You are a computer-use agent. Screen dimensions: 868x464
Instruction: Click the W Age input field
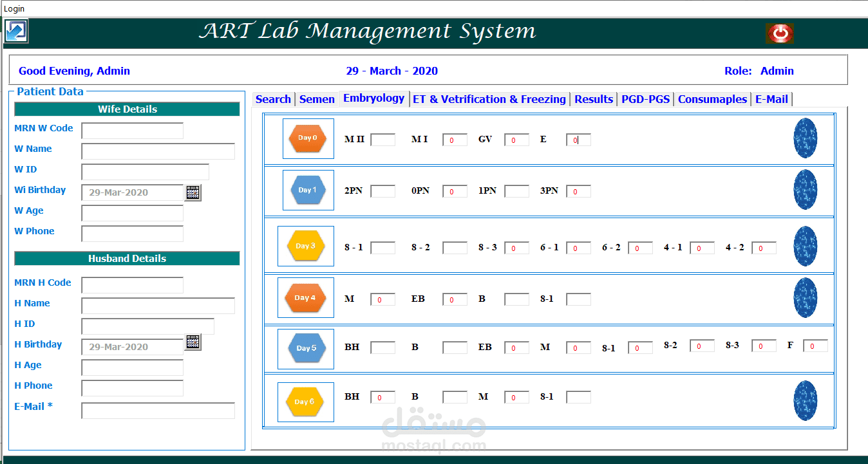coord(133,213)
